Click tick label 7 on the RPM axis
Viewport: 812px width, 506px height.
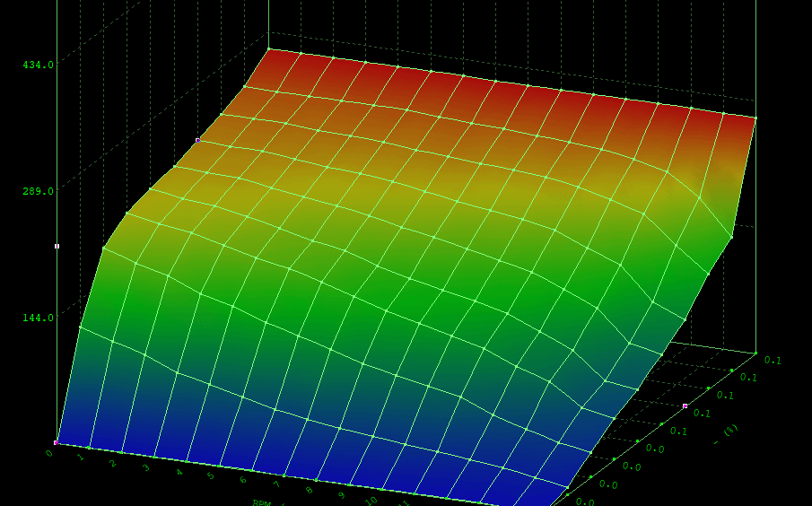tap(276, 486)
